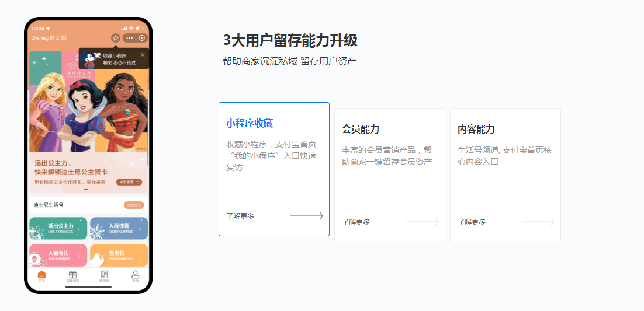The width and height of the screenshot is (644, 311).
Task: Tap the banner carousel page indicator dot
Action: tap(86, 190)
